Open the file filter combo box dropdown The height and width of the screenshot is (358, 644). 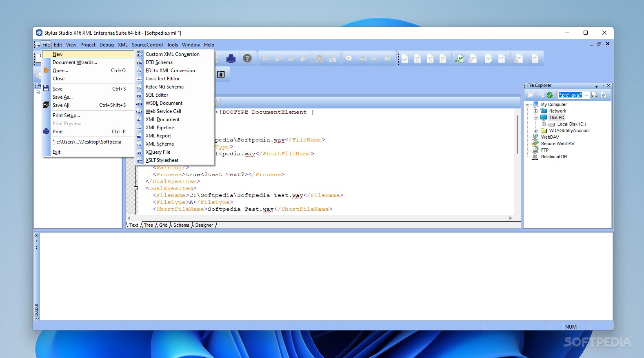(x=586, y=95)
